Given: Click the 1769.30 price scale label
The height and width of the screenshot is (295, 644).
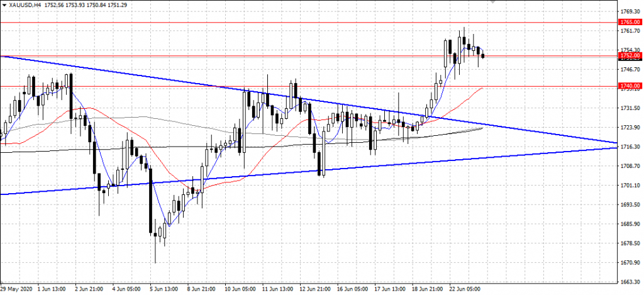Looking at the screenshot, I should (629, 11).
